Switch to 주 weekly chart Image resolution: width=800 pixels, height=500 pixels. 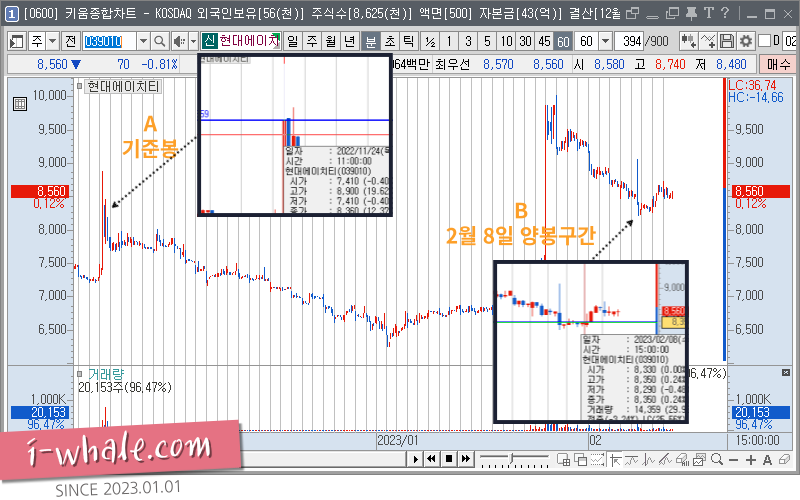click(x=312, y=41)
